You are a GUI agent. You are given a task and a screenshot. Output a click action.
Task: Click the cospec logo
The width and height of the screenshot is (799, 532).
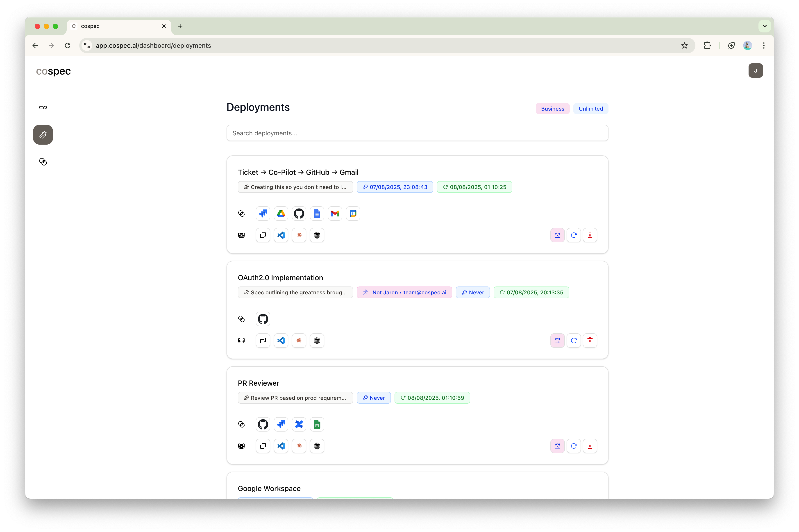pyautogui.click(x=53, y=71)
